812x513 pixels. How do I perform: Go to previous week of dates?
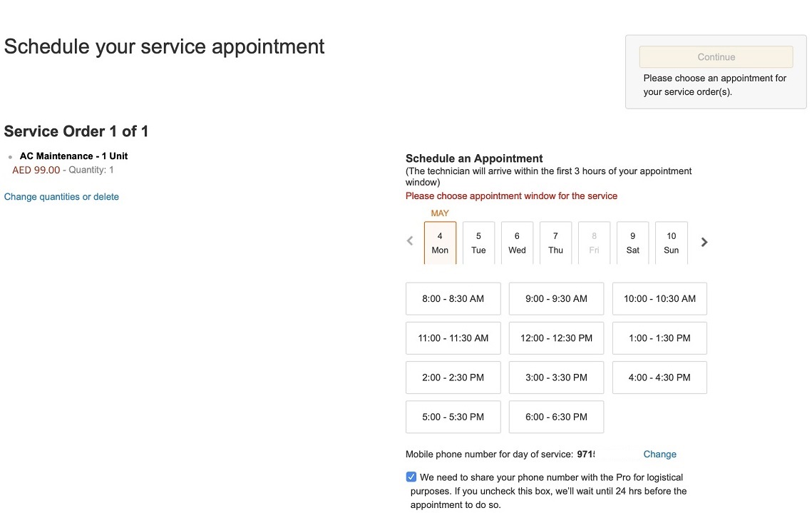[x=410, y=242]
